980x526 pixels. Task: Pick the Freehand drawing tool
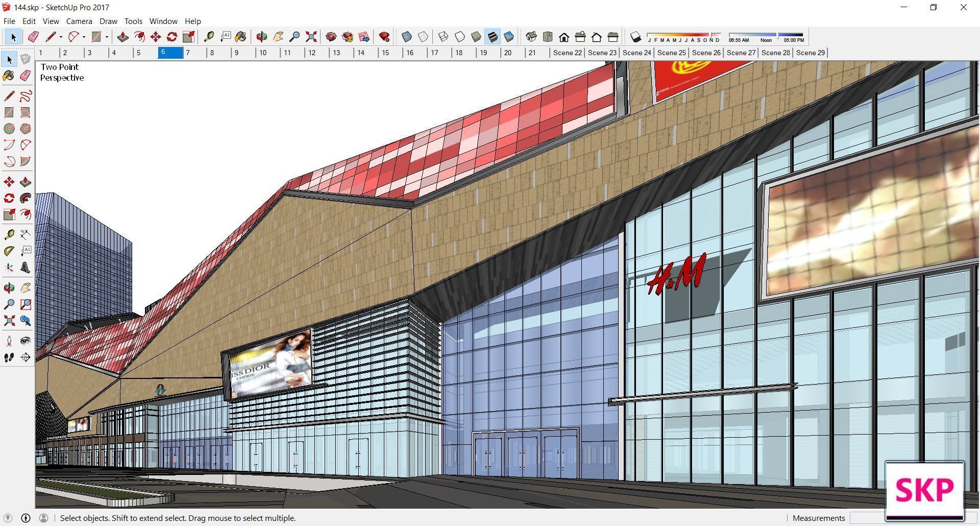point(26,96)
